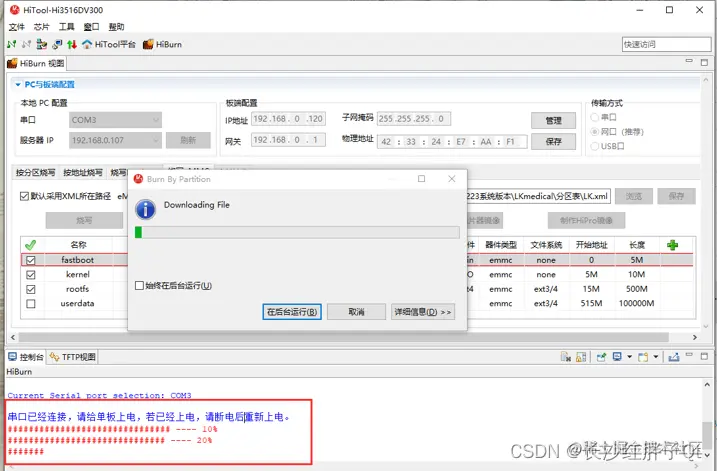The height and width of the screenshot is (471, 717).
Task: Click the green connect icon in toolbar
Action: (12, 44)
